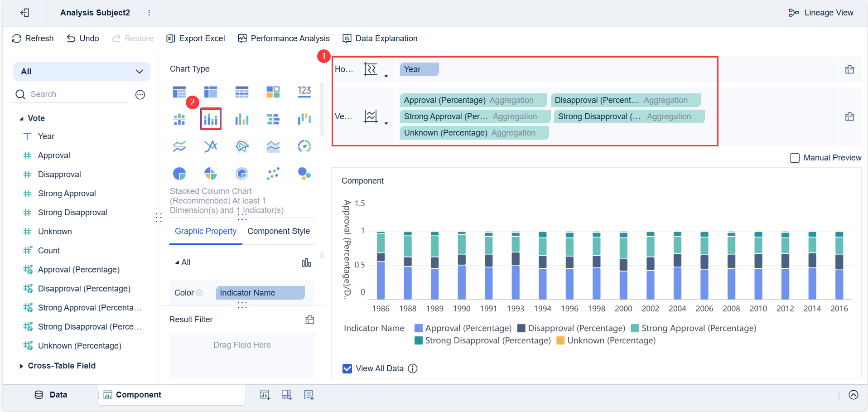
Task: Click the Indicator Name color field pill
Action: (x=260, y=292)
